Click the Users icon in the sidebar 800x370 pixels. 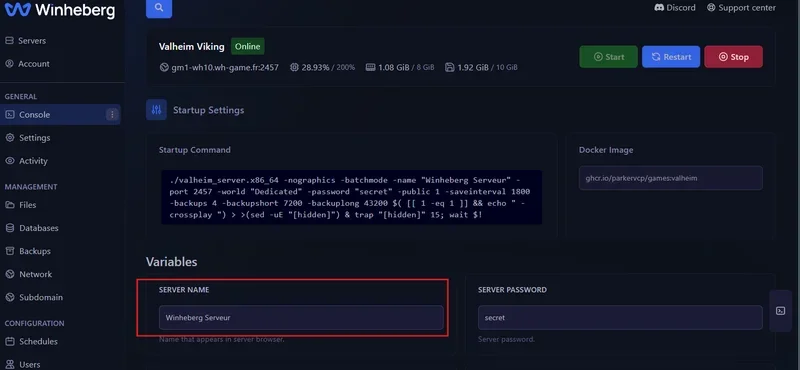(x=9, y=364)
